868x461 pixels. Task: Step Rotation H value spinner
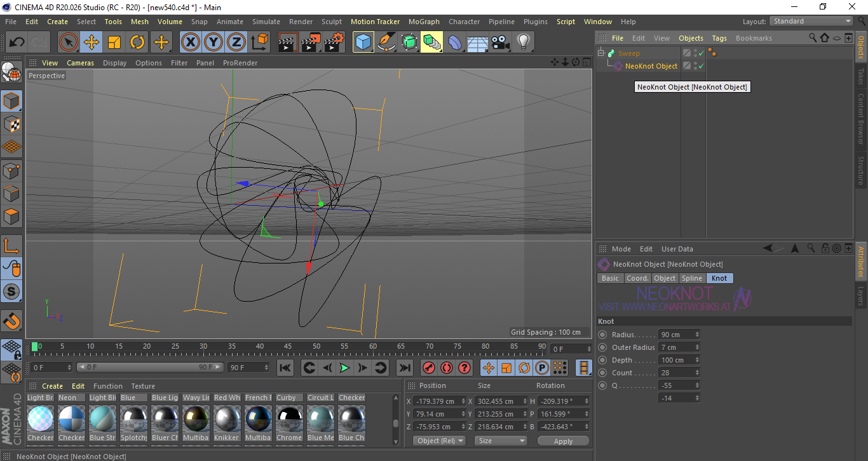pos(588,401)
